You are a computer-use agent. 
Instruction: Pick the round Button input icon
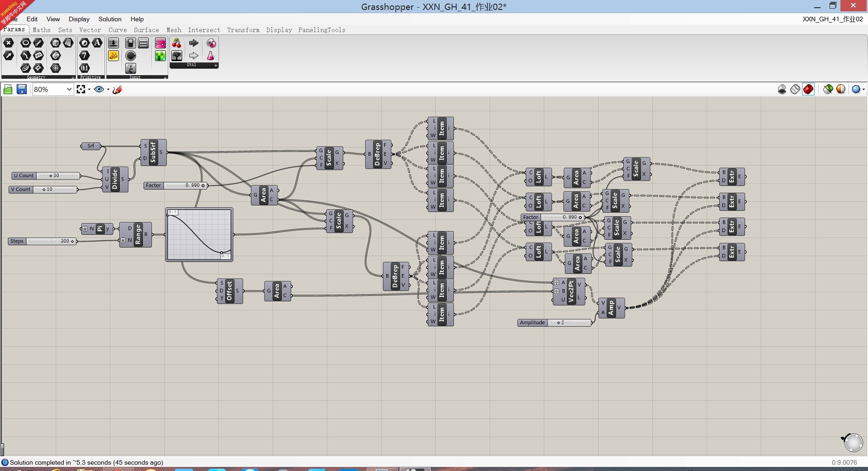click(x=131, y=56)
